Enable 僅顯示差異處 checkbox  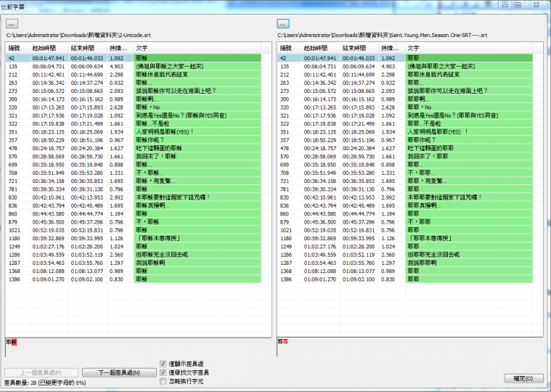pyautogui.click(x=163, y=364)
